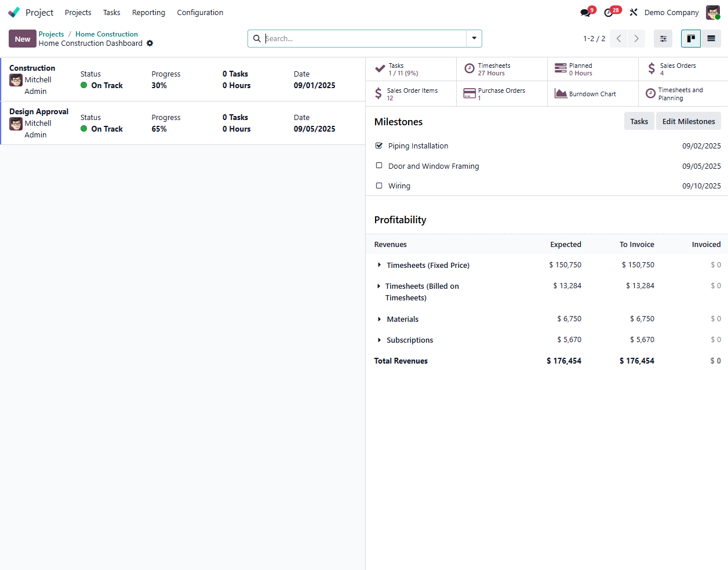This screenshot has width=728, height=570.
Task: Click the dashboard settings gear icon
Action: point(150,43)
